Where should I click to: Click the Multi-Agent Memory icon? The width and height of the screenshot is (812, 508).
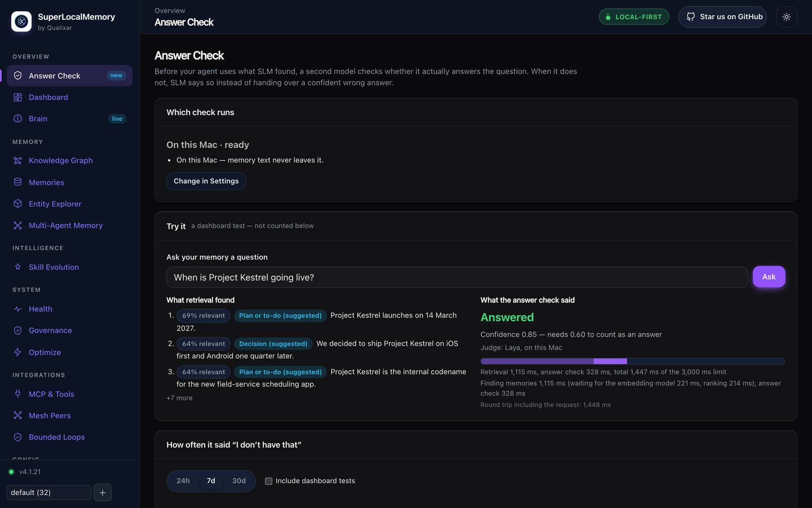pyautogui.click(x=18, y=225)
